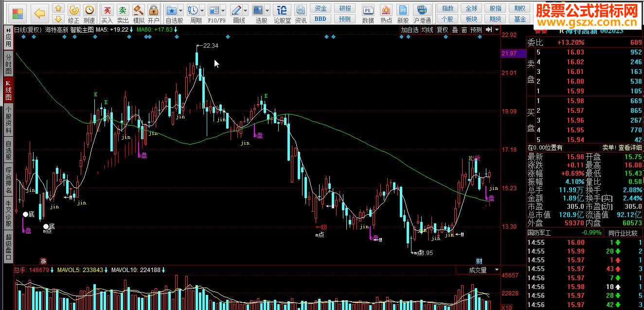Open the 个股资料 sidebar tab
Viewport: 644px width, 310px height.
click(x=8, y=121)
